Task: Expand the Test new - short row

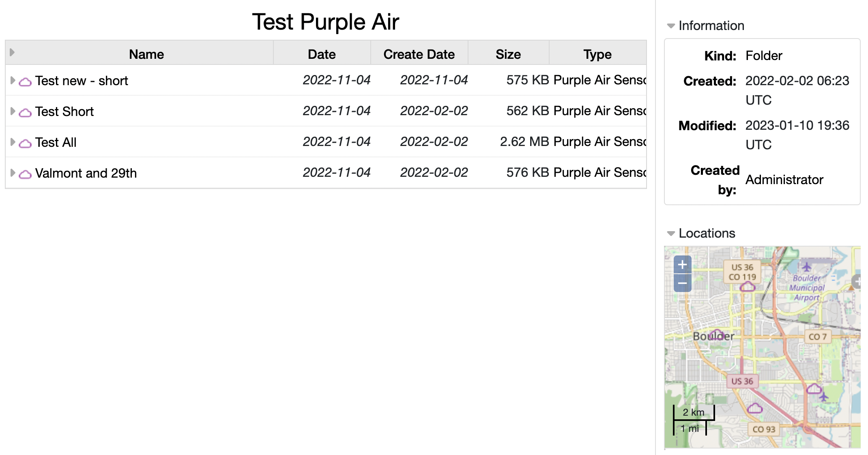Action: (x=13, y=80)
